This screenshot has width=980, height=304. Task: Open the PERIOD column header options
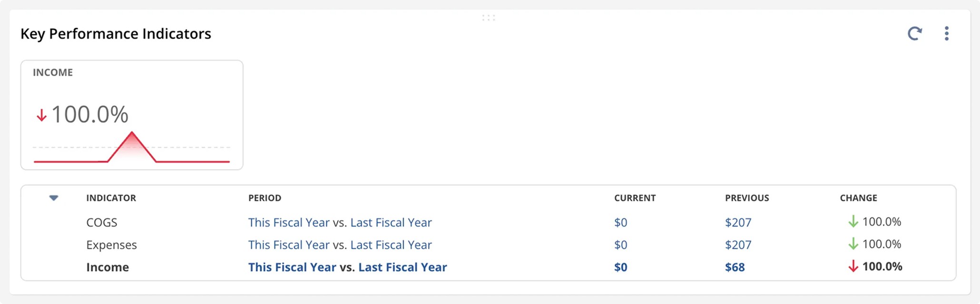pos(265,198)
